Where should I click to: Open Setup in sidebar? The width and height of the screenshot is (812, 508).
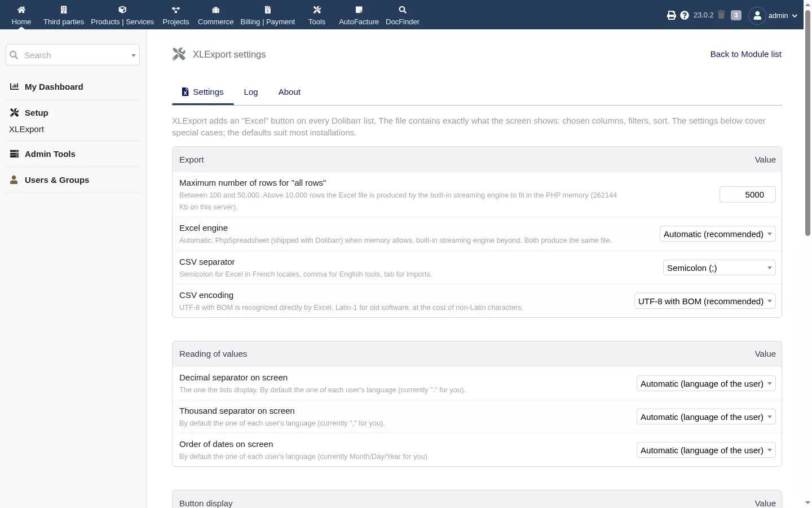[37, 113]
